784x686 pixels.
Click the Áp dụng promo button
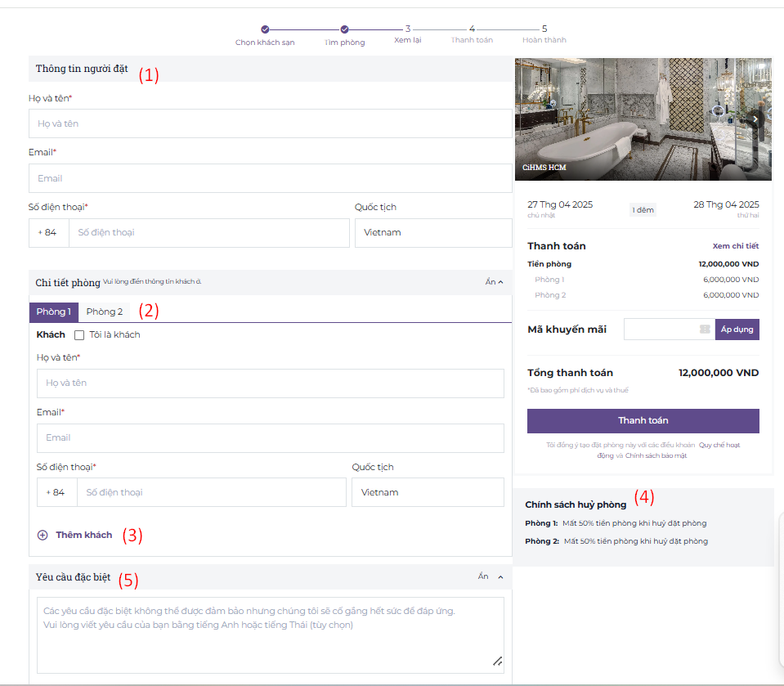point(737,330)
